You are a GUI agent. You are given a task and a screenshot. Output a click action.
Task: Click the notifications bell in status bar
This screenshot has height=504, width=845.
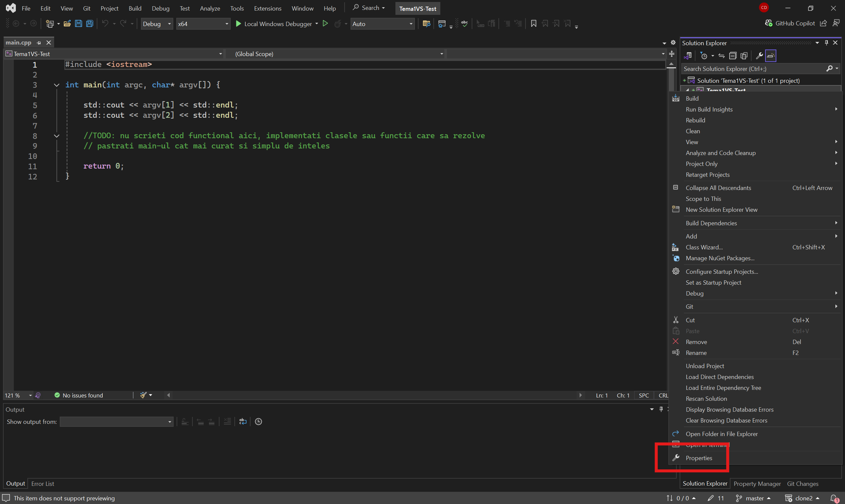click(x=834, y=498)
